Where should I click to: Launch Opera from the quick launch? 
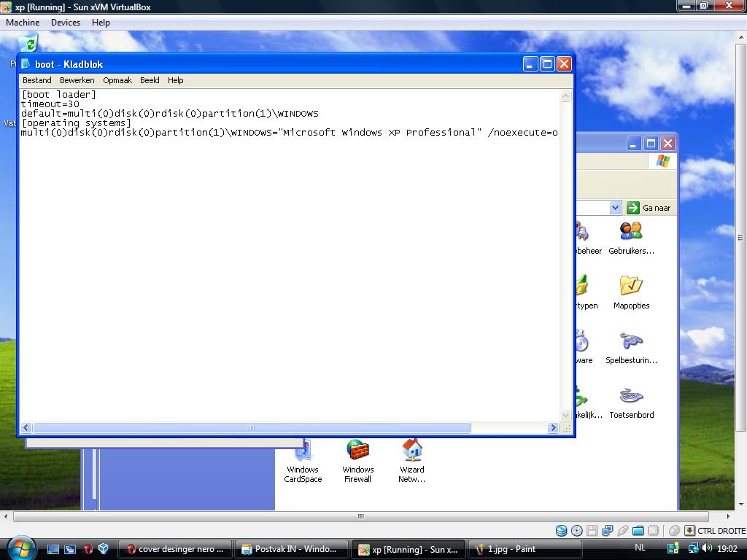coord(88,549)
